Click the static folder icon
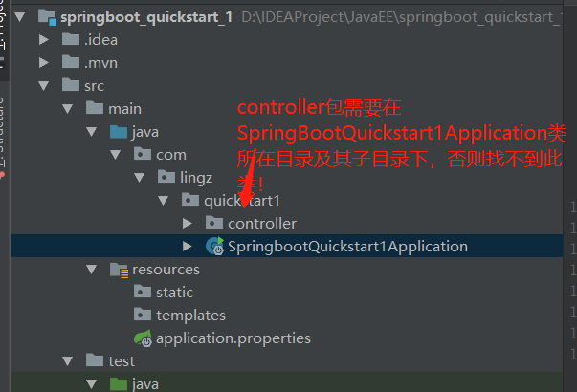Viewport: 577px width, 392px height. tap(143, 292)
